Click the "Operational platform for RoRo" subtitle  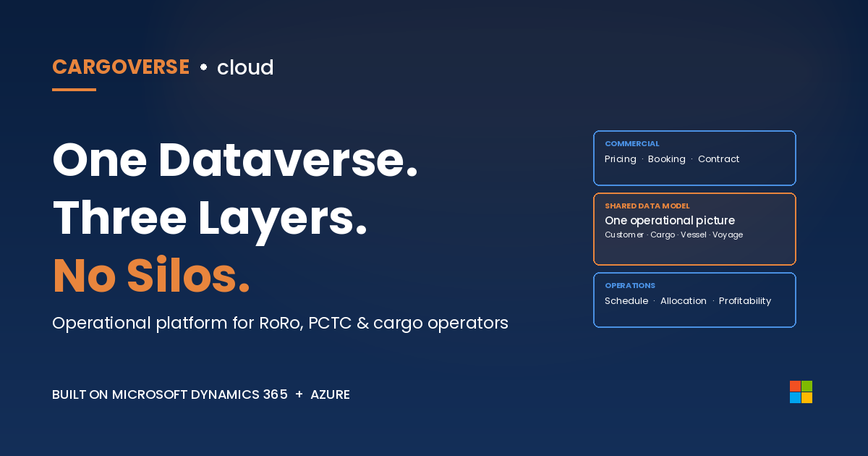tap(280, 323)
